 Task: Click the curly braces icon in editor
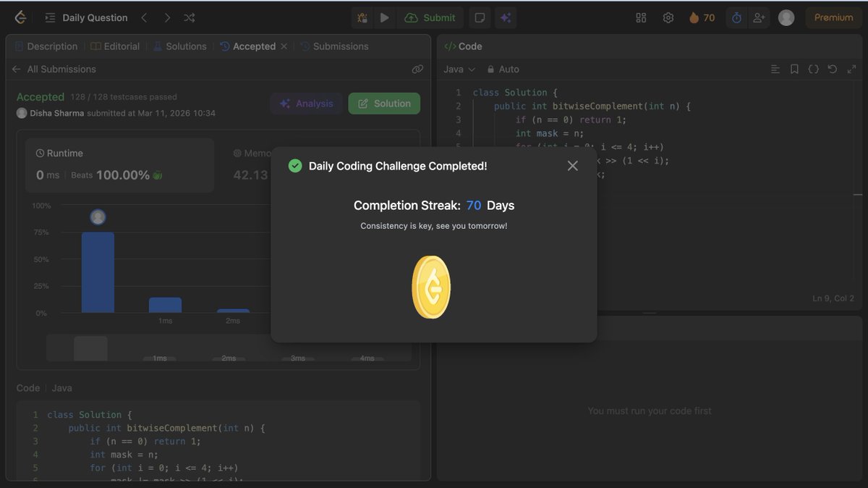click(x=813, y=70)
